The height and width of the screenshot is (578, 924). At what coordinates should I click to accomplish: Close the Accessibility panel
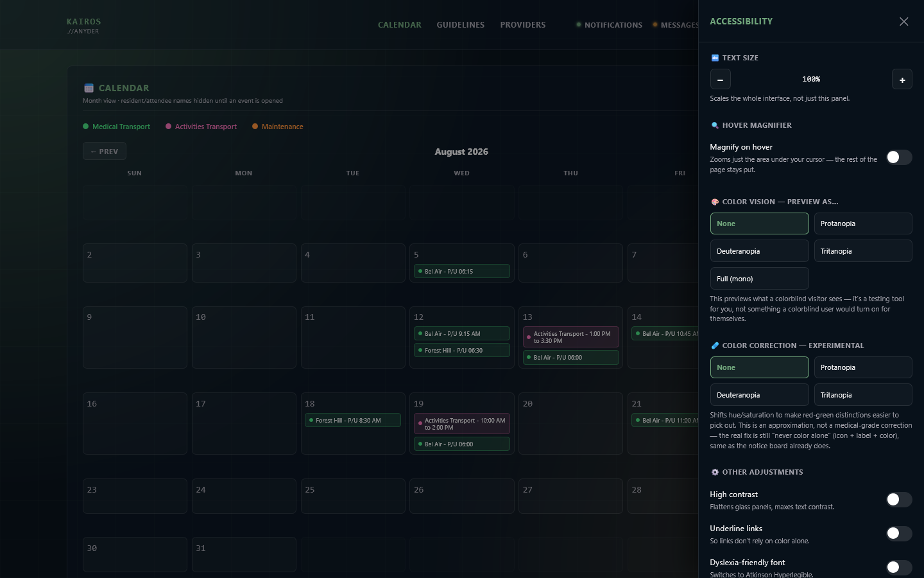[903, 22]
